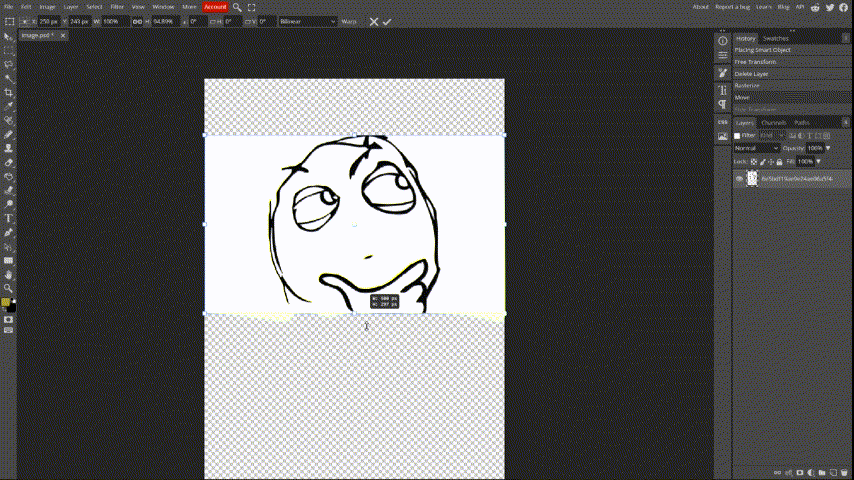Open the Normal blend mode dropdown
Viewport: 854px width, 480px height.
coord(756,148)
